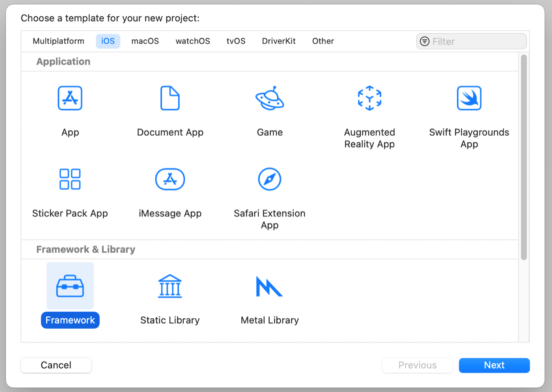Click the Swift Playgrounds App label

click(x=469, y=138)
